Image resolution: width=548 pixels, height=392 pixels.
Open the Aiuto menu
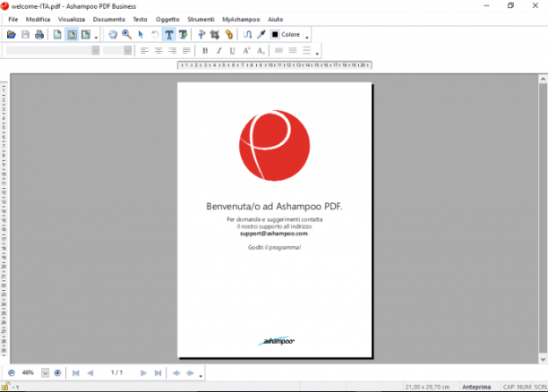(x=276, y=19)
